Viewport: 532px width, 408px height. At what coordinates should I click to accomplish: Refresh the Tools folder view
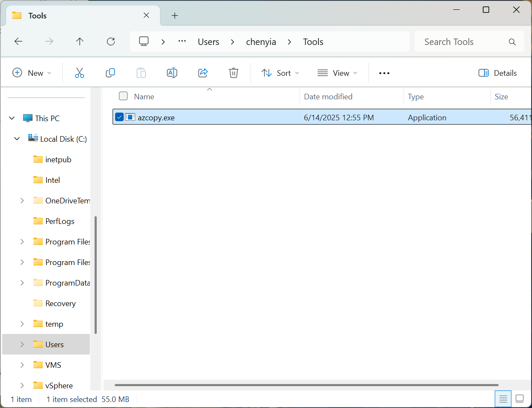coord(111,42)
